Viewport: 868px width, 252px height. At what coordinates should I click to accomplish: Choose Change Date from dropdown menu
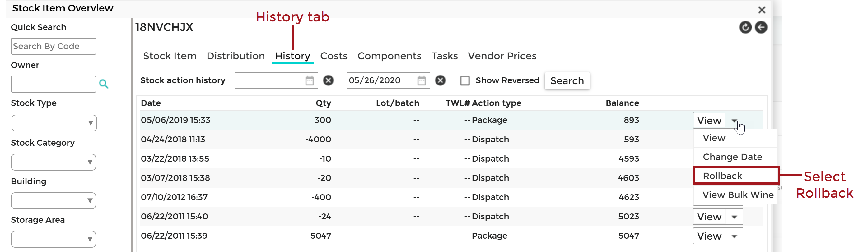(x=735, y=157)
